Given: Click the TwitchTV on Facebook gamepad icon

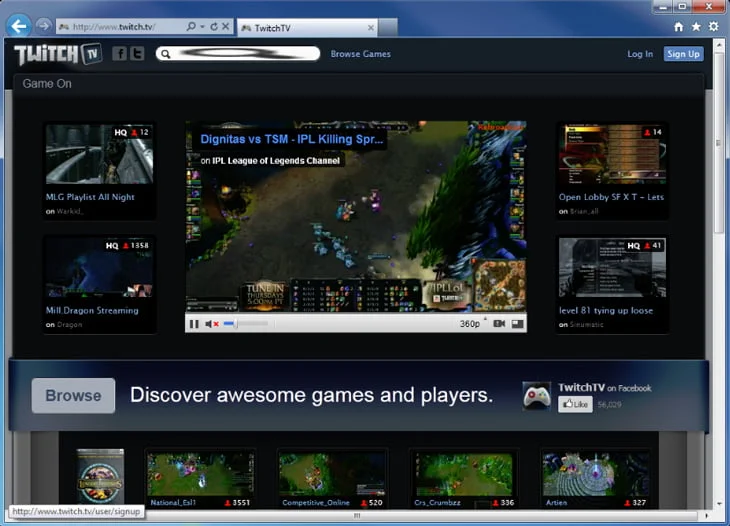Looking at the screenshot, I should point(537,396).
